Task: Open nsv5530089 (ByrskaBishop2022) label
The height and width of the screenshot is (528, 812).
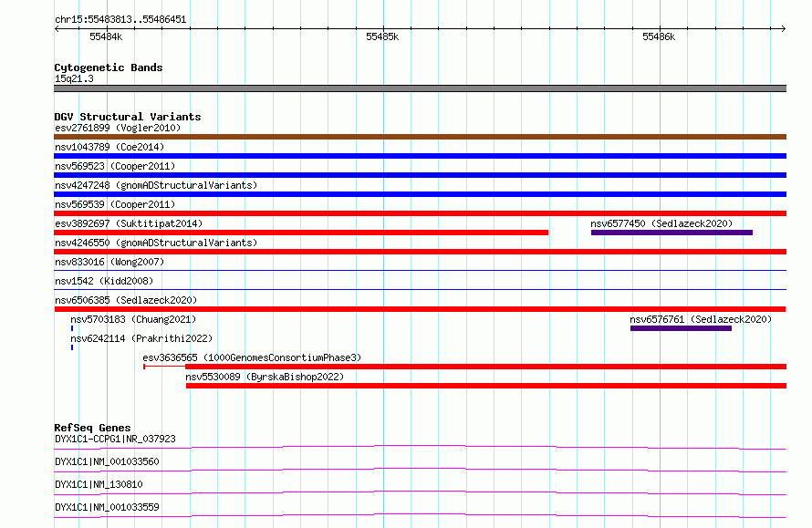Action: point(265,377)
